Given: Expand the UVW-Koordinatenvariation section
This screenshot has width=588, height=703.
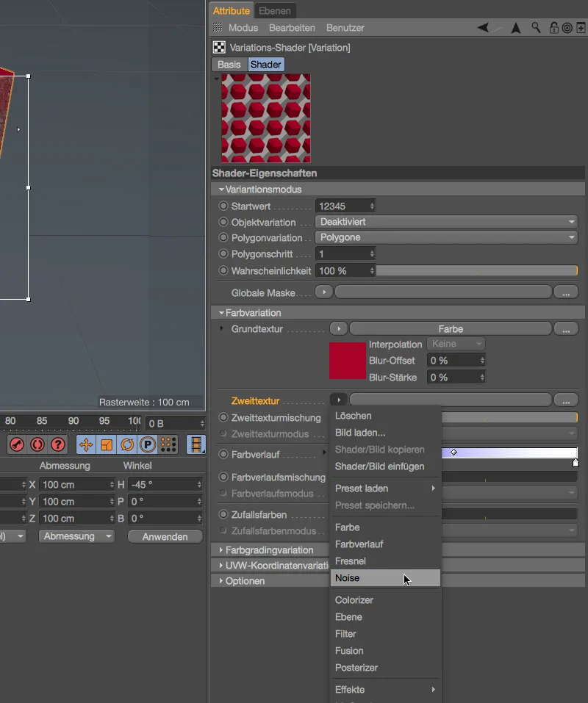Looking at the screenshot, I should pyautogui.click(x=221, y=566).
